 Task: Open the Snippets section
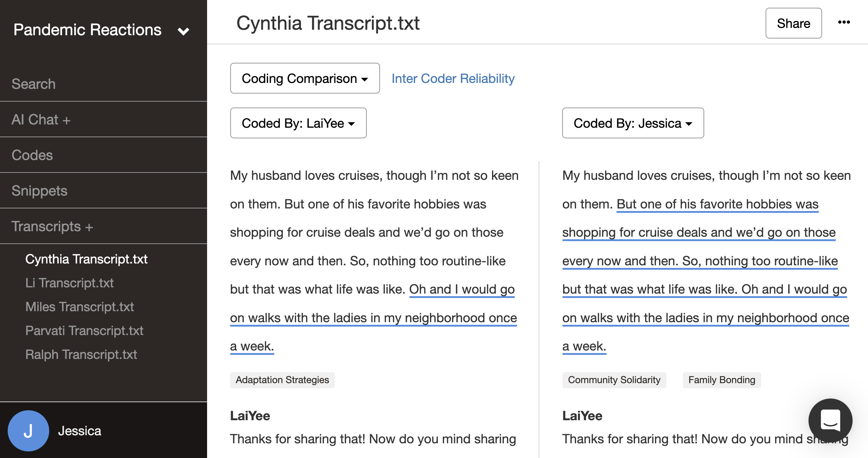[39, 190]
